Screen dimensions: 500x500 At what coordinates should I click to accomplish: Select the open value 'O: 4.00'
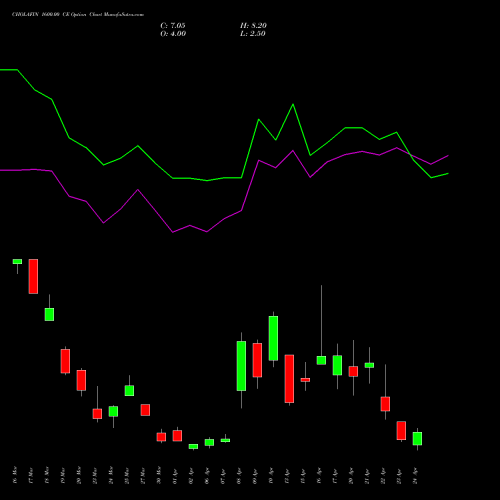pyautogui.click(x=173, y=34)
